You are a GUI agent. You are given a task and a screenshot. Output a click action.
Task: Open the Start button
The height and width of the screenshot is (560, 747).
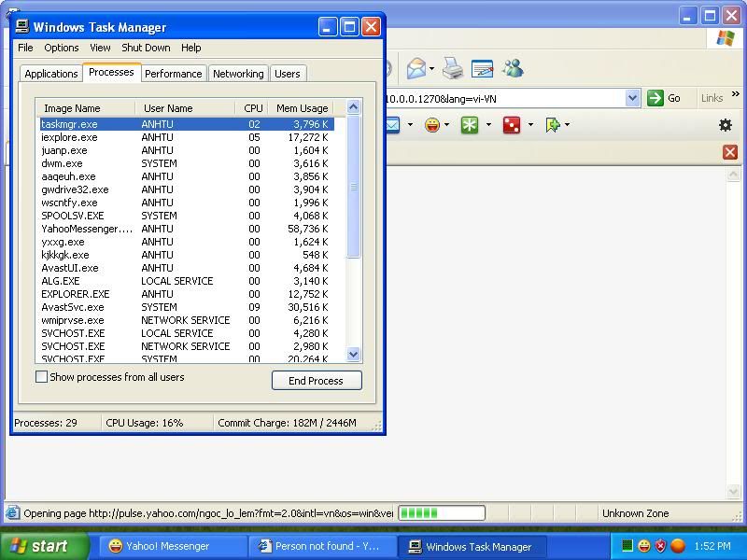pos(45,546)
